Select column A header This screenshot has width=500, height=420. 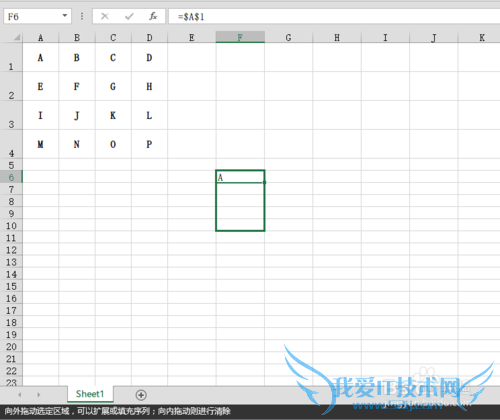point(41,37)
